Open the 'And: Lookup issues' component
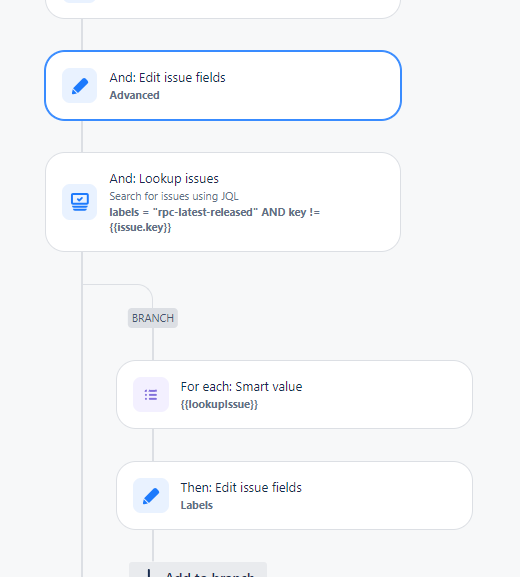 (x=223, y=202)
